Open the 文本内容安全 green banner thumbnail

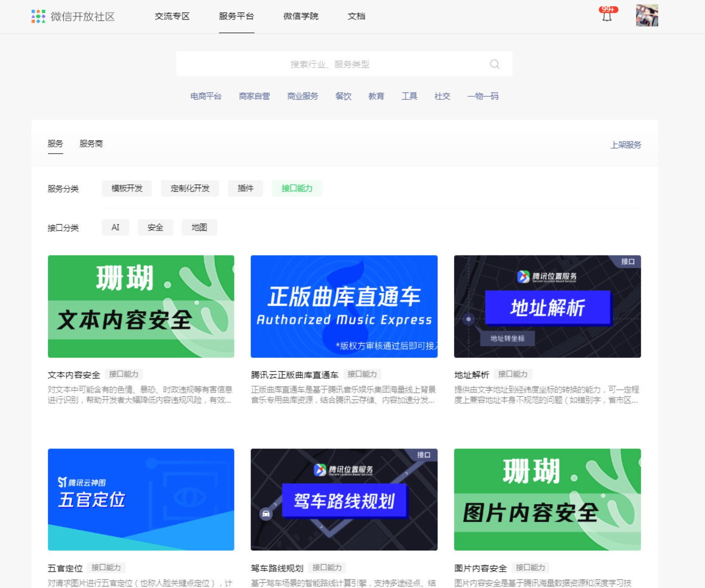[x=141, y=306]
